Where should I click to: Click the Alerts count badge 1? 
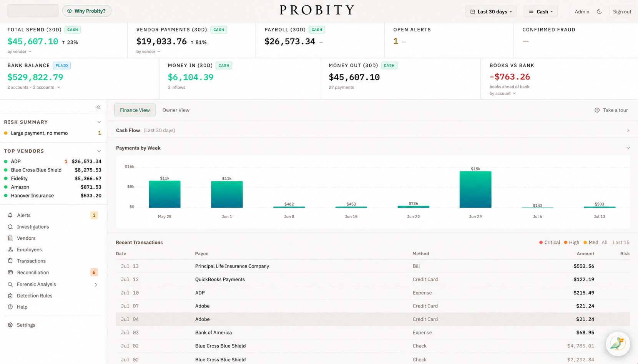point(94,215)
